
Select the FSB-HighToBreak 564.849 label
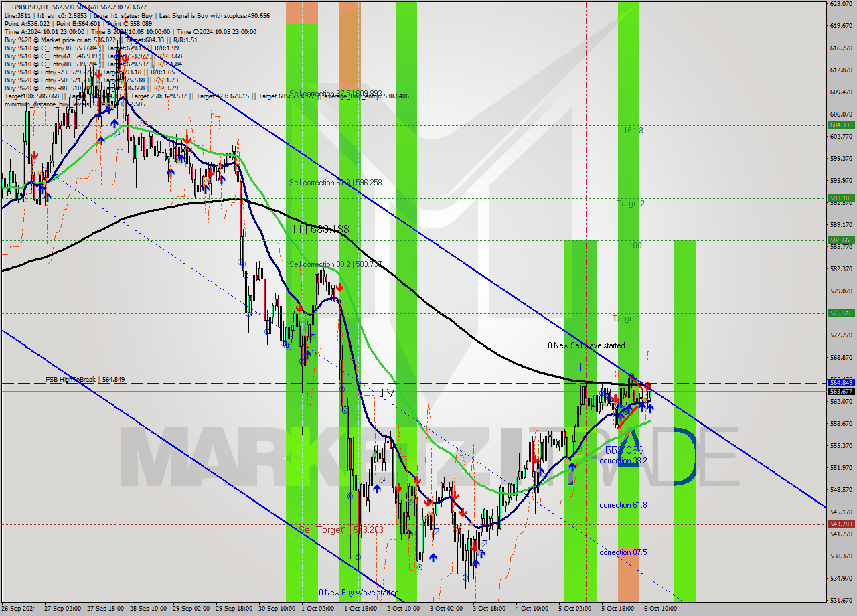point(85,380)
